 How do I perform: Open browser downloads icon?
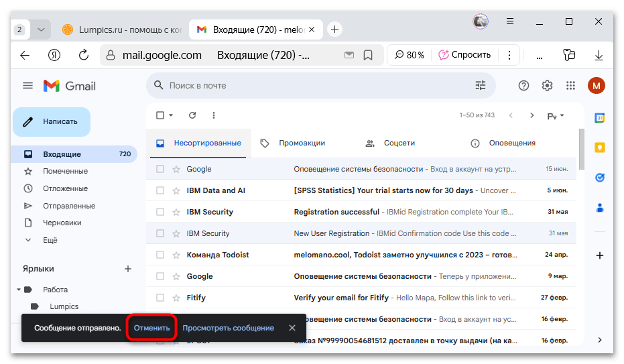point(599,55)
